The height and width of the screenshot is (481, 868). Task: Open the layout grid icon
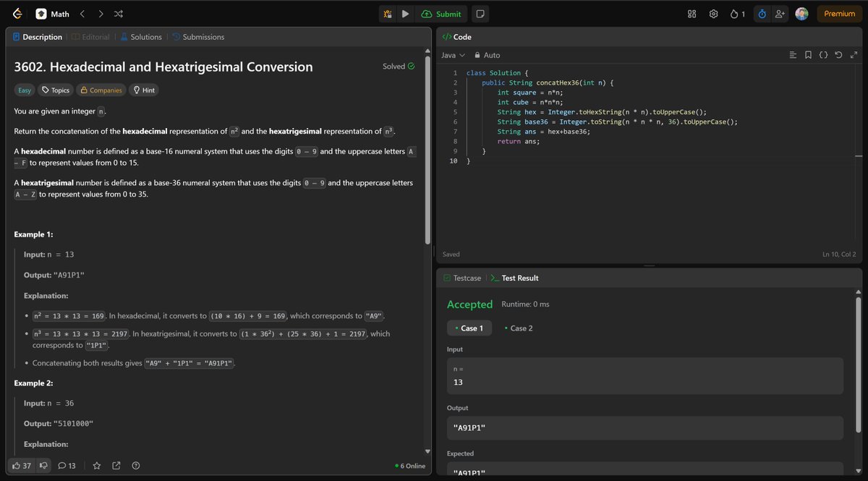tap(692, 14)
